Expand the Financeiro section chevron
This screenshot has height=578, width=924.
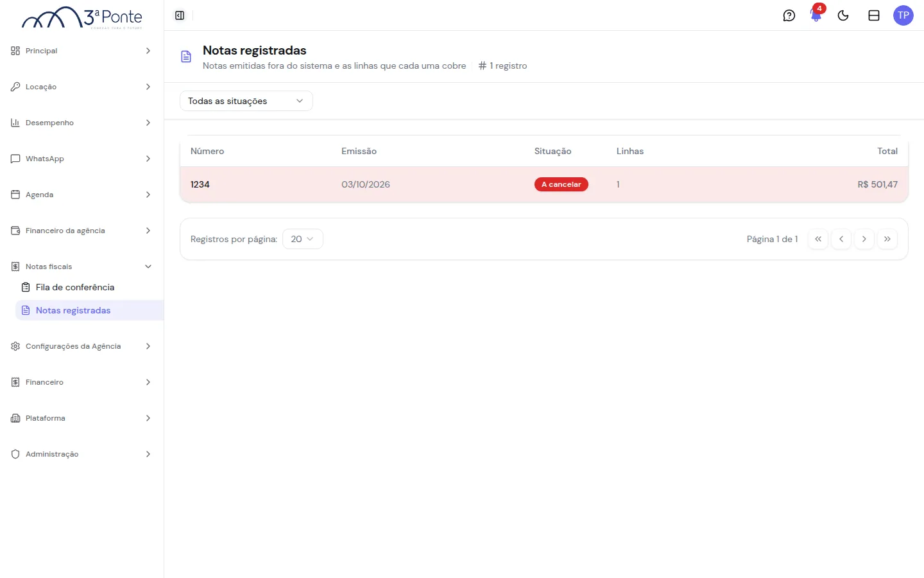tap(148, 382)
